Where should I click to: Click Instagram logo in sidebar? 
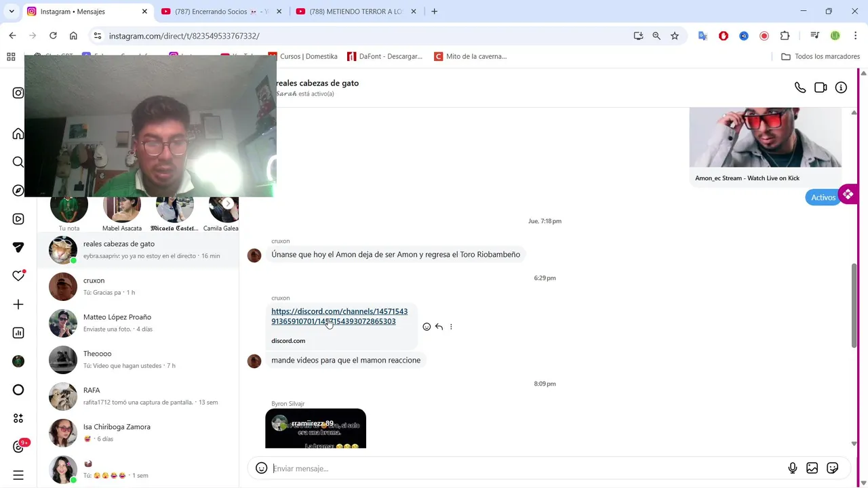pyautogui.click(x=18, y=93)
